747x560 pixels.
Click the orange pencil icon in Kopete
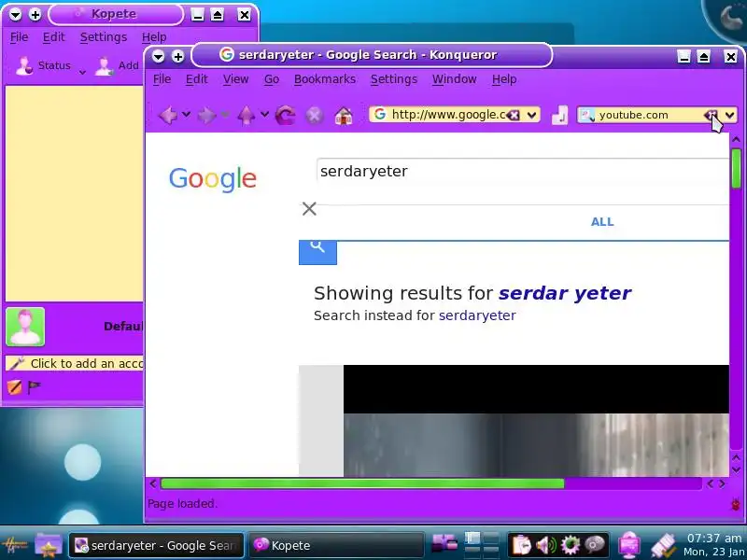point(14,387)
